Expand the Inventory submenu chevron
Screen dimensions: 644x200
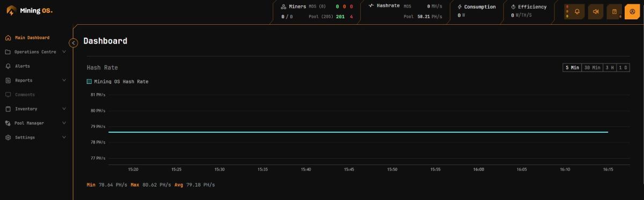tap(64, 109)
